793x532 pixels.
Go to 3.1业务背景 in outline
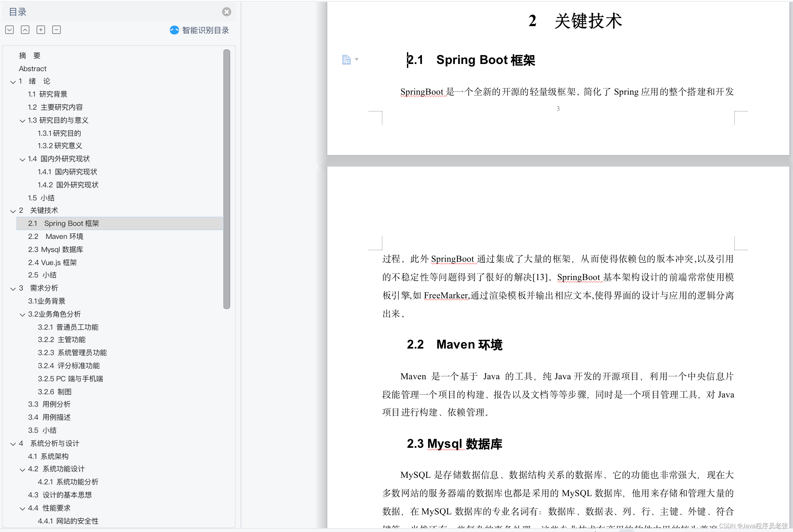47,301
